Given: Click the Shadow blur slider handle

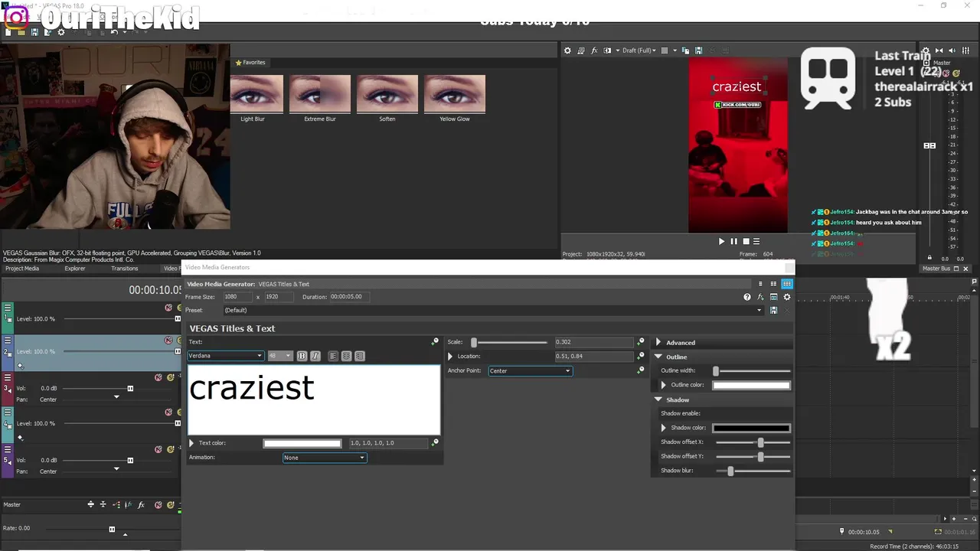Looking at the screenshot, I should (x=730, y=471).
